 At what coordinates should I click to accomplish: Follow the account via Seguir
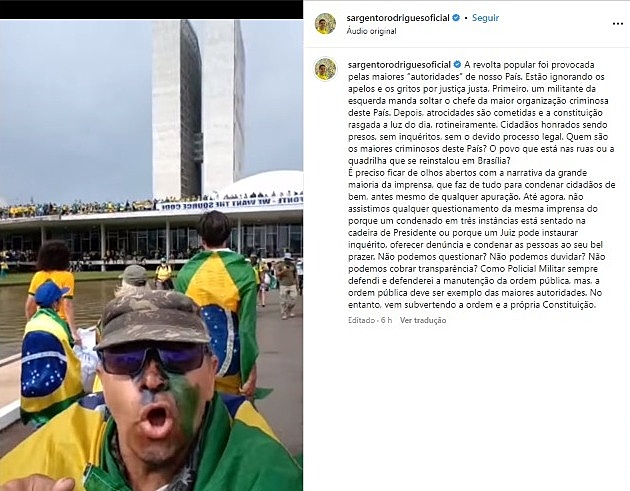point(485,18)
